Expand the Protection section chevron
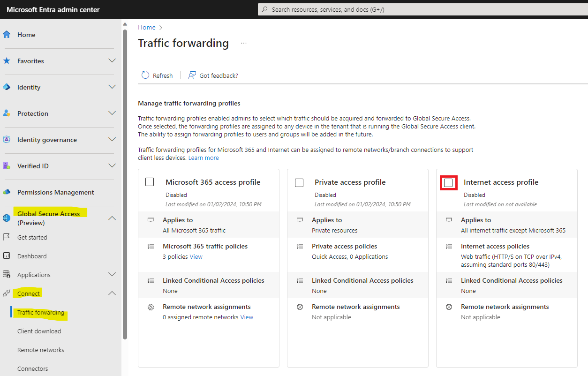This screenshot has width=588, height=376. coord(112,113)
